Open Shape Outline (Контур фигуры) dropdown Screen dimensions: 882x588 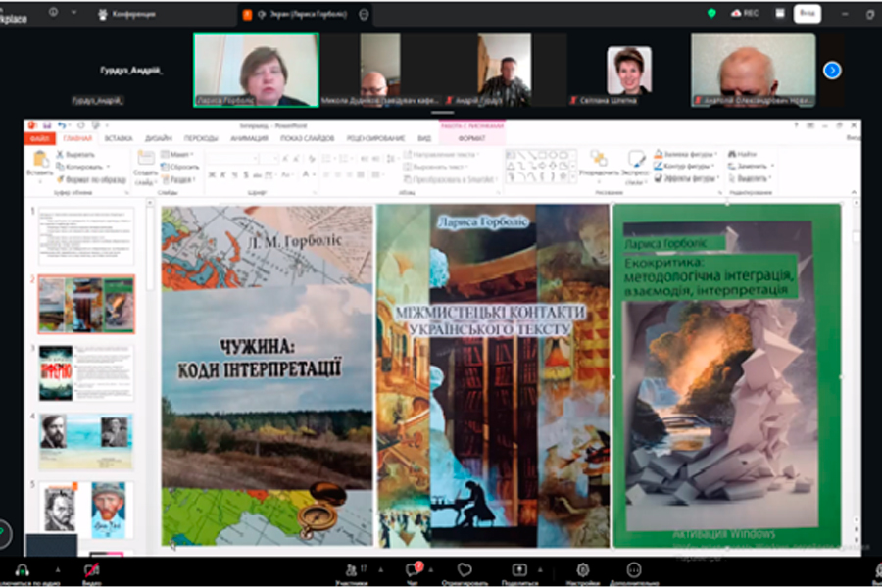click(684, 166)
